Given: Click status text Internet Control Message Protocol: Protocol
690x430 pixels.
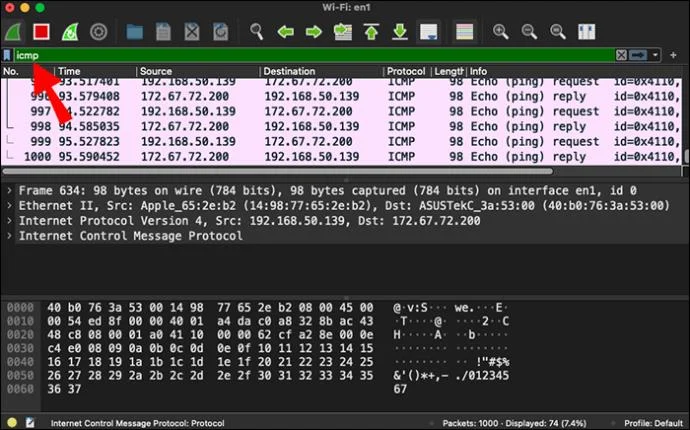Looking at the screenshot, I should (137, 423).
